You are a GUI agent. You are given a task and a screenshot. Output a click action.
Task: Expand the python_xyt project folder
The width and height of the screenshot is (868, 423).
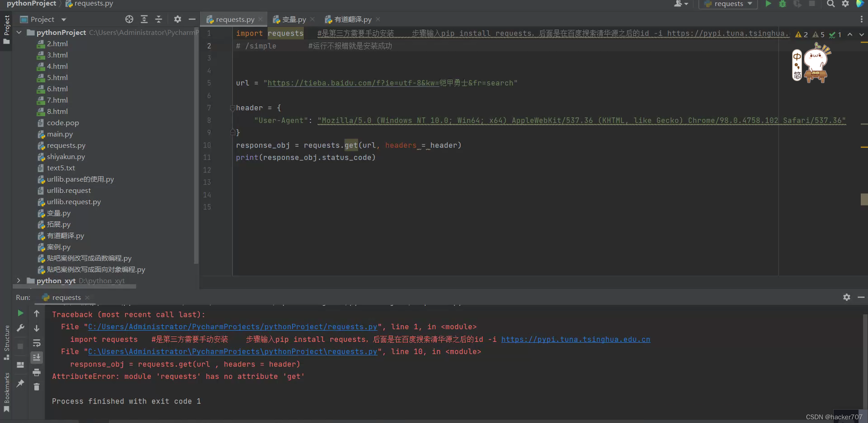pos(19,280)
